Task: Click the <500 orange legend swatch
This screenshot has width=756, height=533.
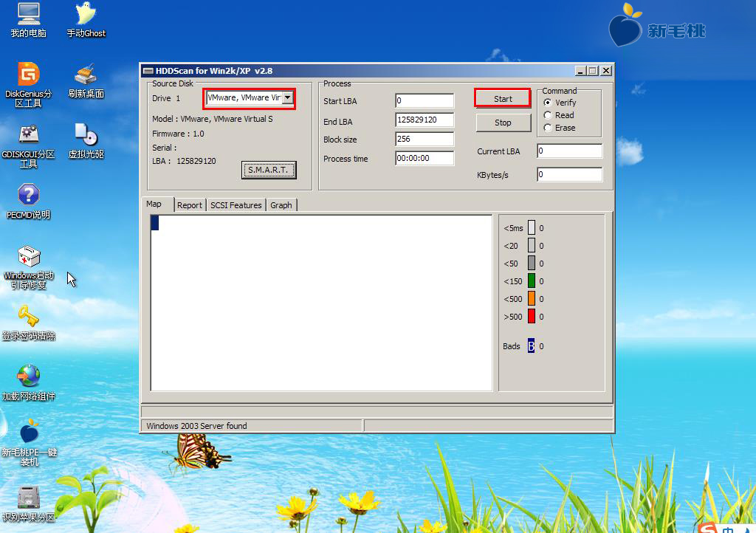Action: pyautogui.click(x=532, y=298)
